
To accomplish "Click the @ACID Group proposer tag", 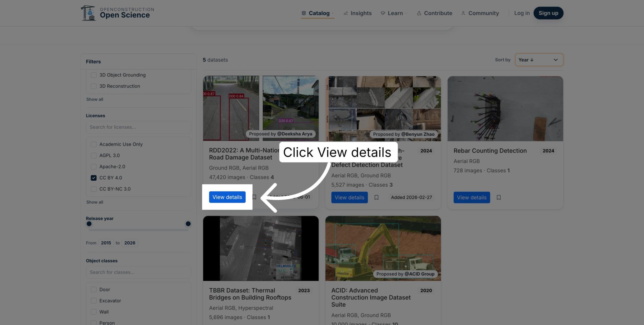I will (x=405, y=274).
